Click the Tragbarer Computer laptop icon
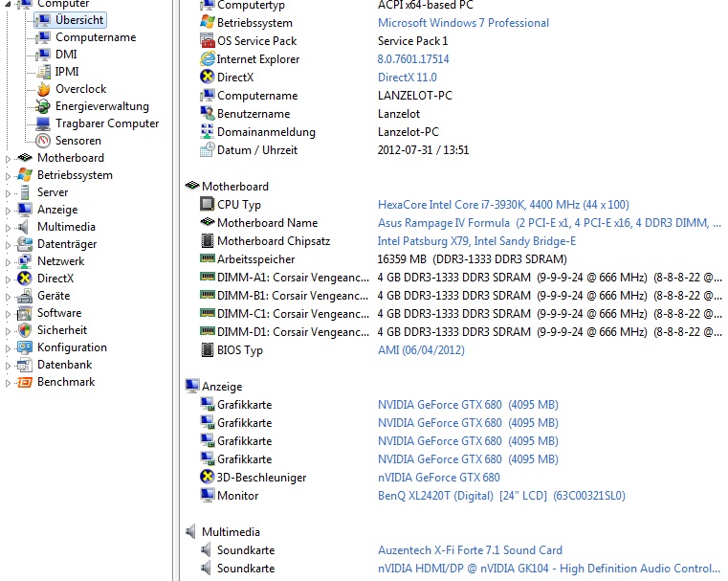The image size is (728, 581). [43, 123]
